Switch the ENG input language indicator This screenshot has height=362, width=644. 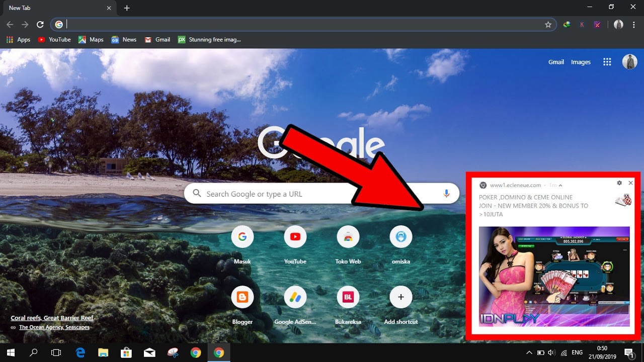click(x=577, y=353)
